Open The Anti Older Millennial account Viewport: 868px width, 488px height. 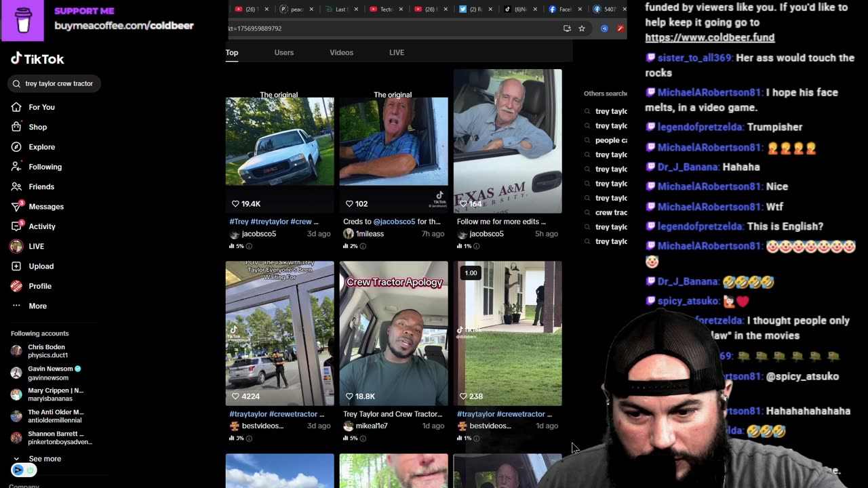pos(47,416)
